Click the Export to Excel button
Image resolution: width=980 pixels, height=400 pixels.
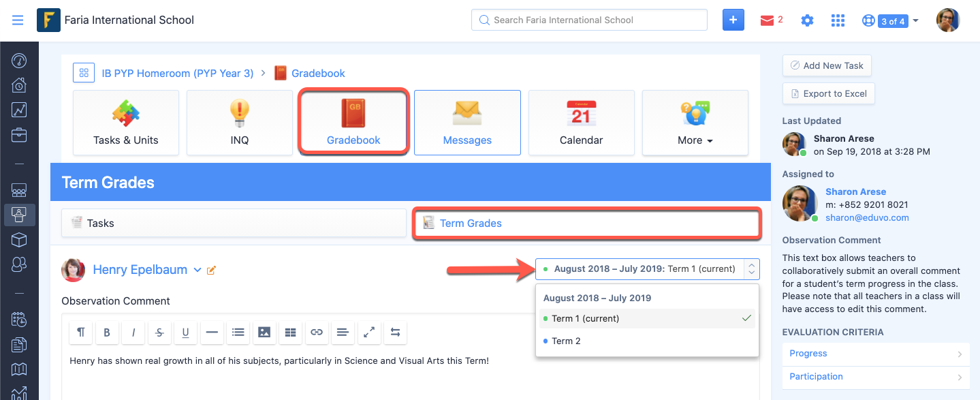[x=828, y=93]
